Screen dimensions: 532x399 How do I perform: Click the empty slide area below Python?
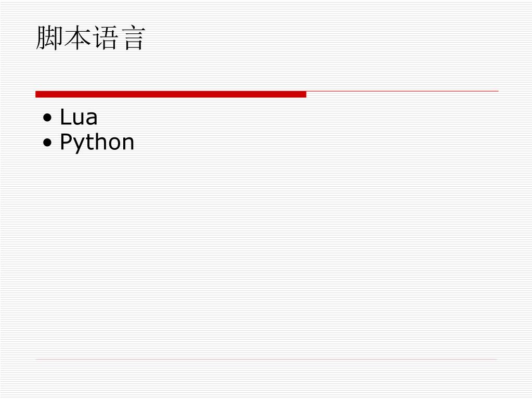[x=267, y=254]
